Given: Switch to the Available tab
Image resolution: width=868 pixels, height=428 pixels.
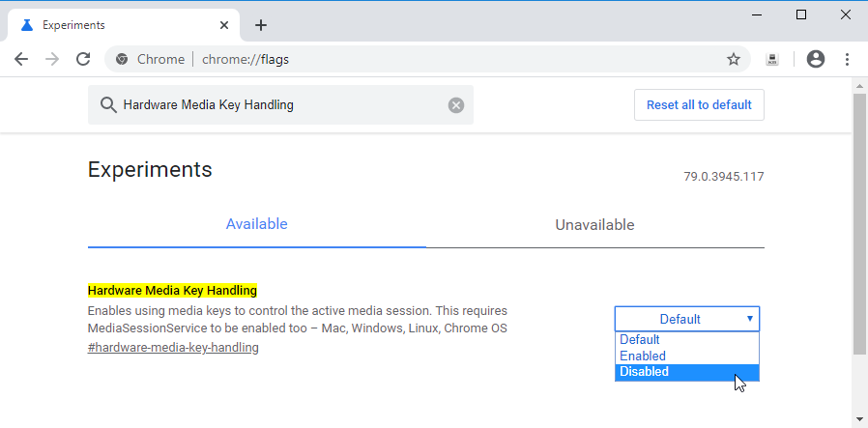Looking at the screenshot, I should pos(256,224).
